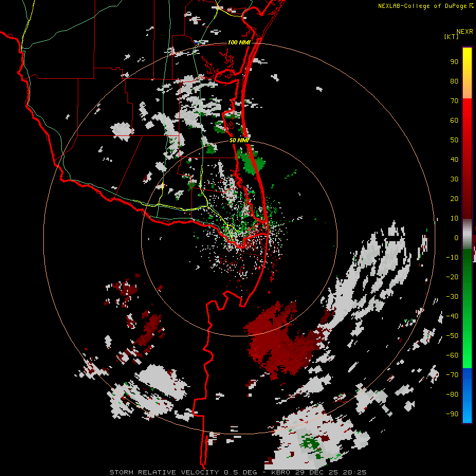Select the -10 knot scale label
This screenshot has width=476, height=476.
[452, 258]
